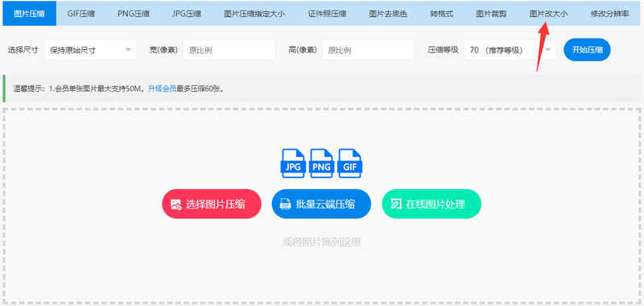The image size is (644, 306).
Task: Click the GIF file format icon
Action: (350, 163)
